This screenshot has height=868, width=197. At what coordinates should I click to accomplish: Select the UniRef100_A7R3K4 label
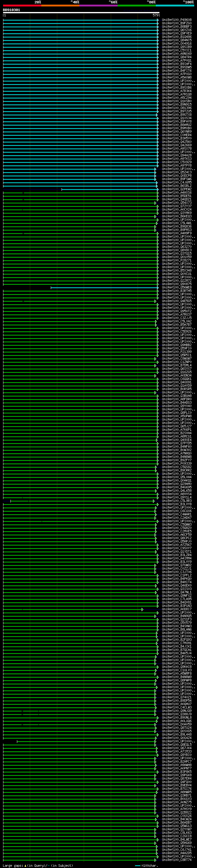pos(177,91)
